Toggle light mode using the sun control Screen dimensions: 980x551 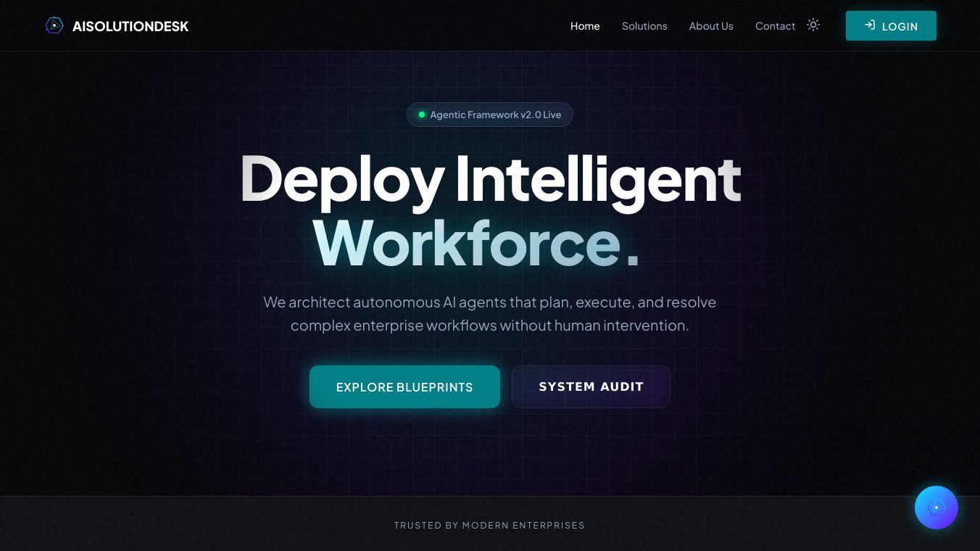point(813,25)
